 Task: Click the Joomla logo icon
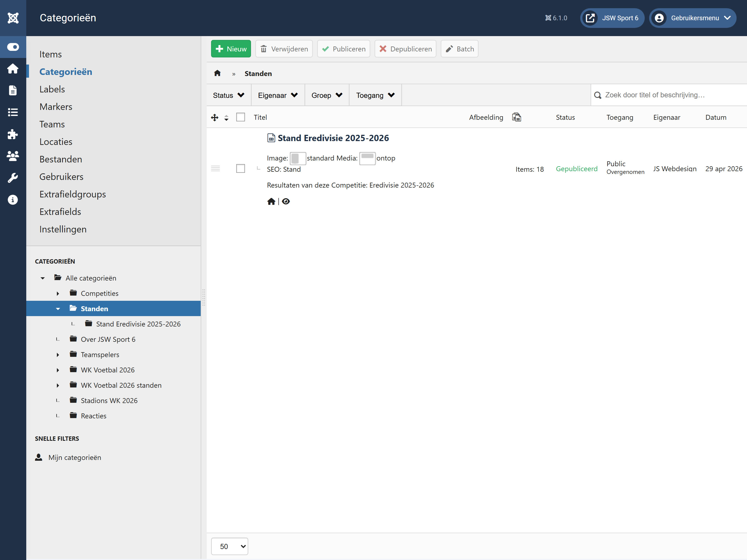point(13,18)
